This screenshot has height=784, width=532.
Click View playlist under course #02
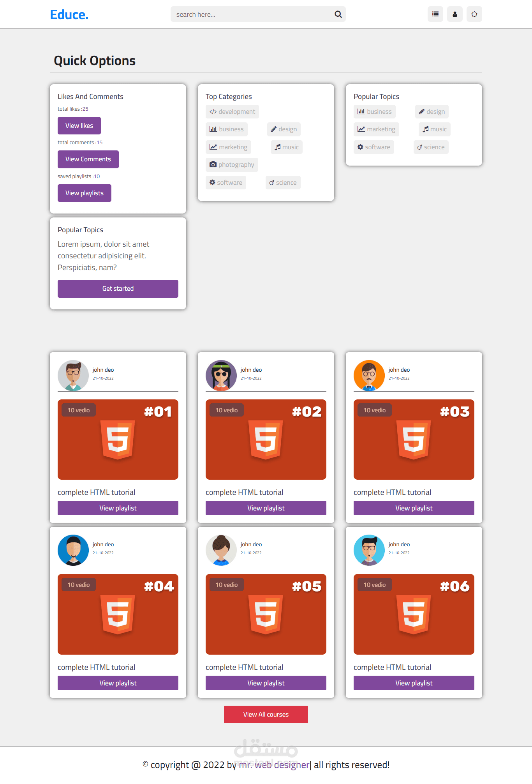coord(266,508)
